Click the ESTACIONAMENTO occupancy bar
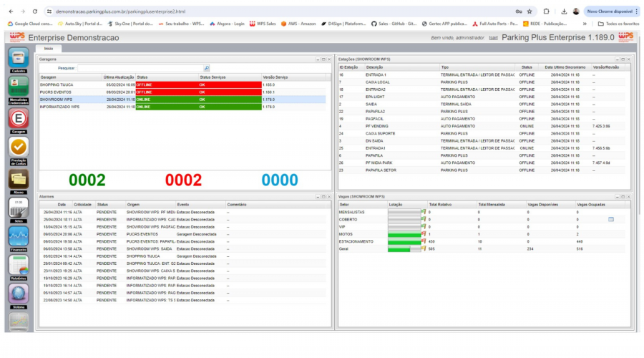This screenshot has height=358, width=644. click(405, 241)
